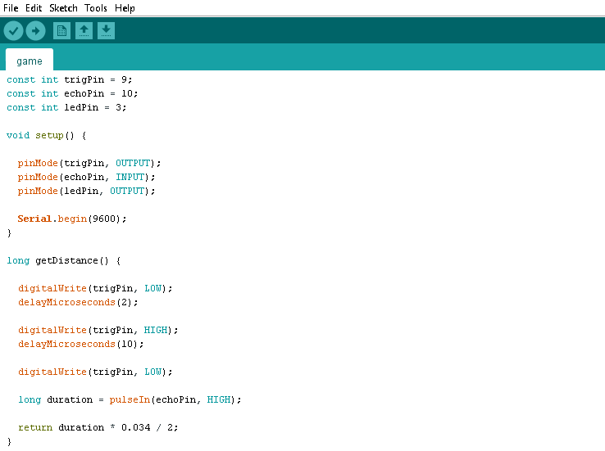
Task: Click 'pinMode(trigPin, OUTPUT);' line
Action: (x=89, y=163)
